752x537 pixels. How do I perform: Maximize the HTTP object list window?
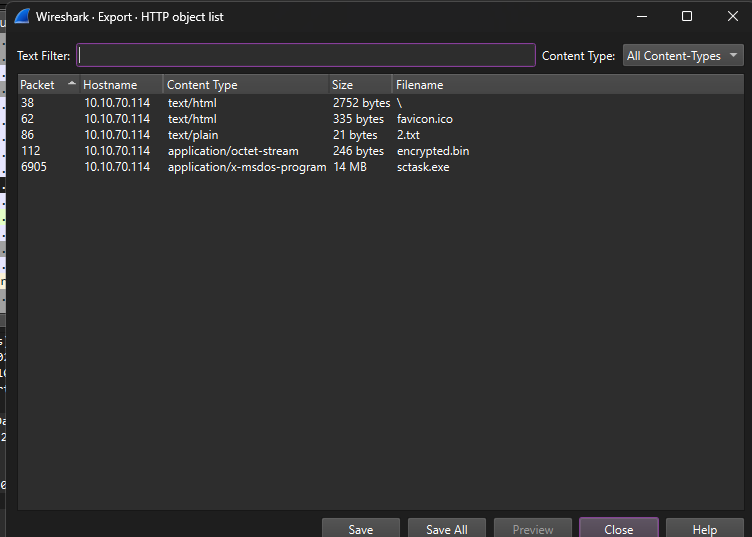[687, 16]
